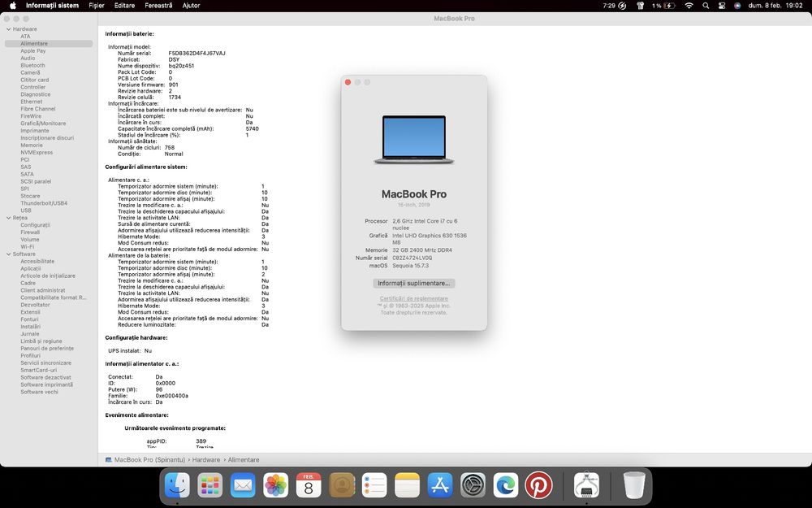Click the cycle count value 758
Screen dimensions: 812x508
point(170,147)
